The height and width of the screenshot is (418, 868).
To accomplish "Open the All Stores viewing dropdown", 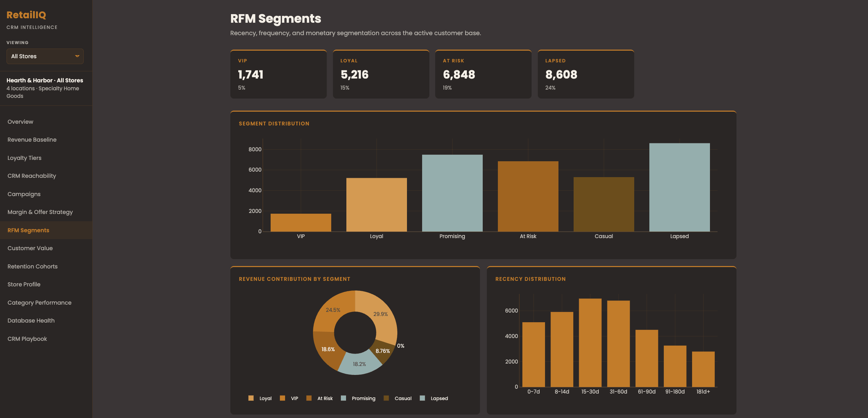I will (45, 56).
